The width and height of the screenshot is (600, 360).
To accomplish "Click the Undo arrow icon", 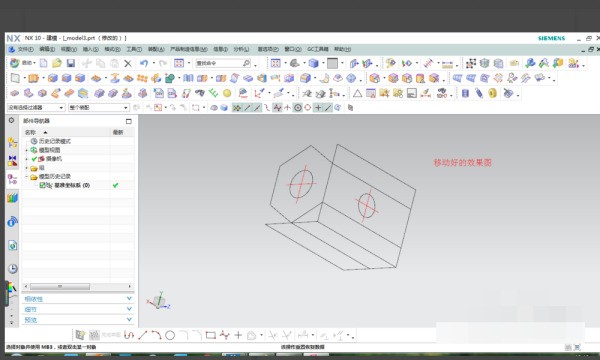I will 144,63.
